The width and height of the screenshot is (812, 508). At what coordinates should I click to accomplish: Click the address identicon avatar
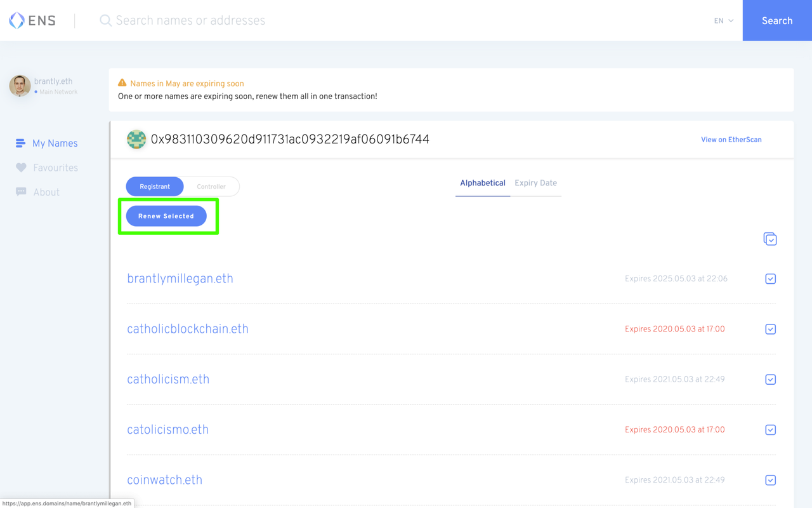pyautogui.click(x=136, y=139)
